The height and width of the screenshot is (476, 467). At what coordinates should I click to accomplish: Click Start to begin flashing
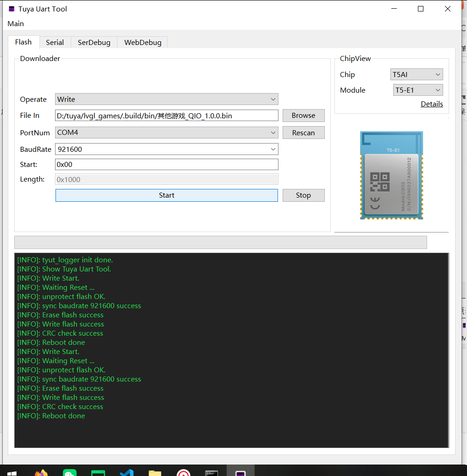(x=167, y=195)
